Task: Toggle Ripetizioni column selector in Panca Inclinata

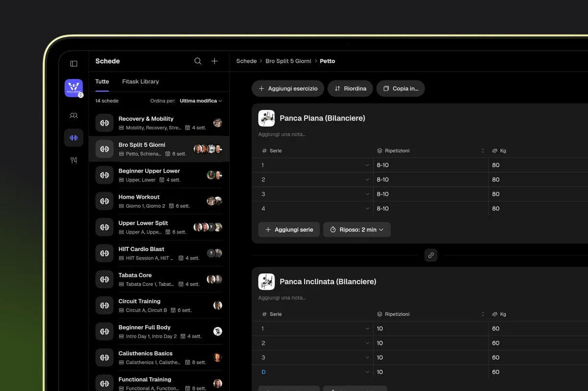Action: coord(483,314)
